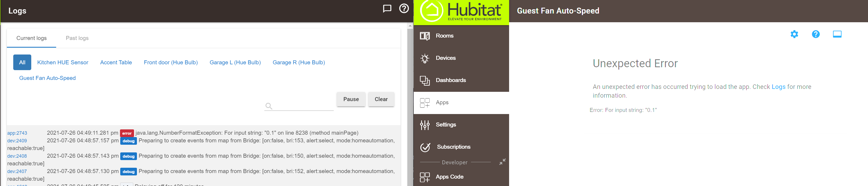Filter logs by Garage L (Hue Bulb)

coord(235,62)
